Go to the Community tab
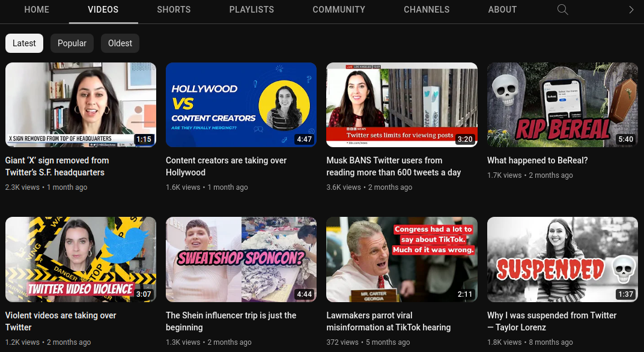 click(x=339, y=10)
